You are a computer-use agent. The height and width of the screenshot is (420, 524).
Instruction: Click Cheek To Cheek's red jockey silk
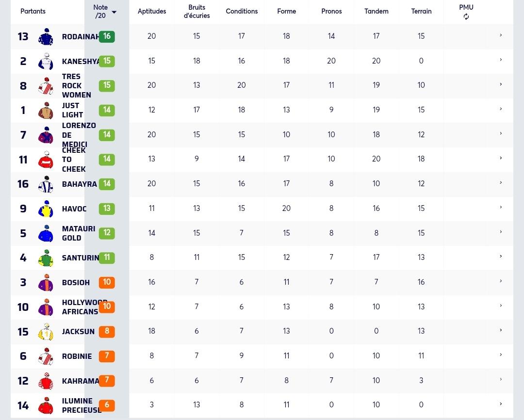point(46,160)
